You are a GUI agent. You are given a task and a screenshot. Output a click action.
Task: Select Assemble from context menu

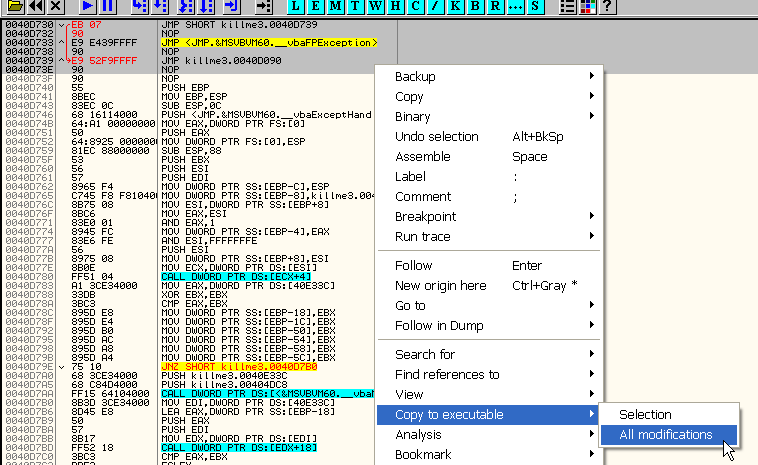tap(422, 156)
